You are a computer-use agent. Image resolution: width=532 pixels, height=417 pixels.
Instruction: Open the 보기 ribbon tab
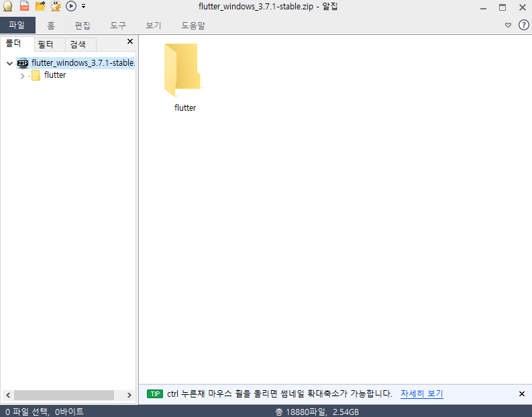point(154,26)
